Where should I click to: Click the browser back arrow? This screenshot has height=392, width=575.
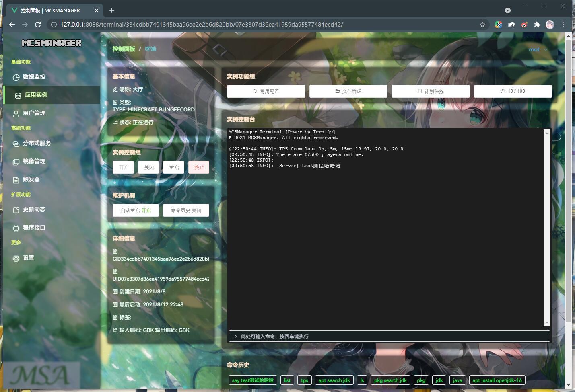[12, 25]
